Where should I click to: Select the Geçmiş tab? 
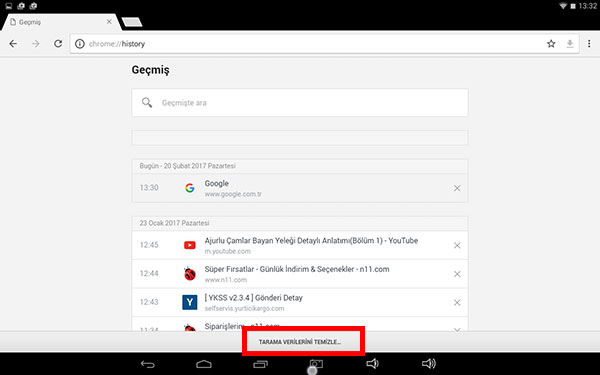point(61,22)
